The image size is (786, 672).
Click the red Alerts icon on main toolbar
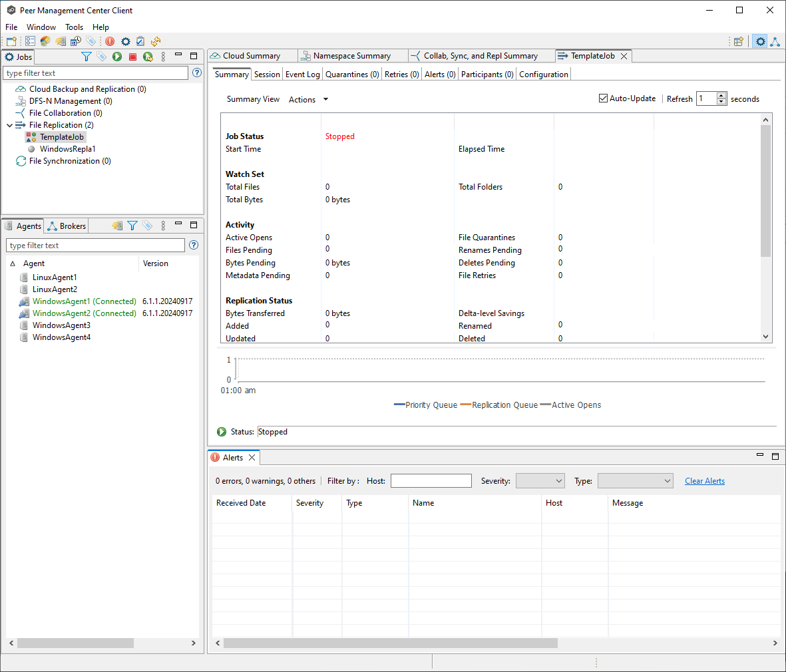[x=110, y=41]
